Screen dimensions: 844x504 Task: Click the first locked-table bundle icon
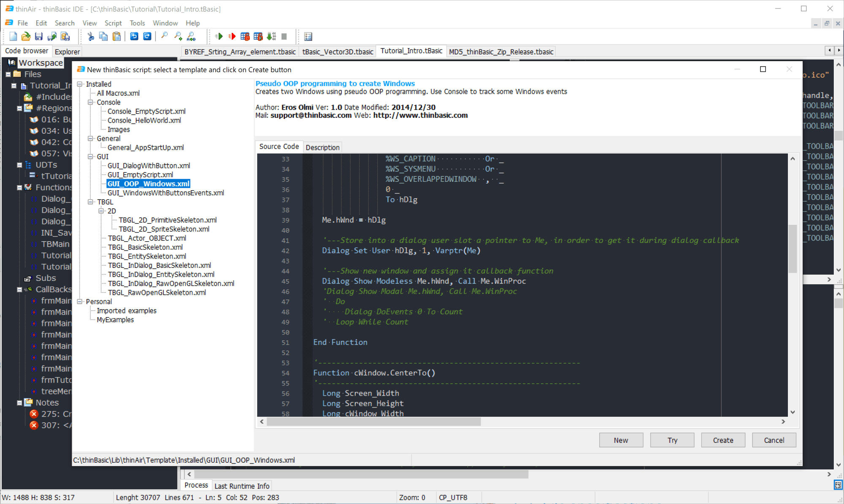click(245, 37)
